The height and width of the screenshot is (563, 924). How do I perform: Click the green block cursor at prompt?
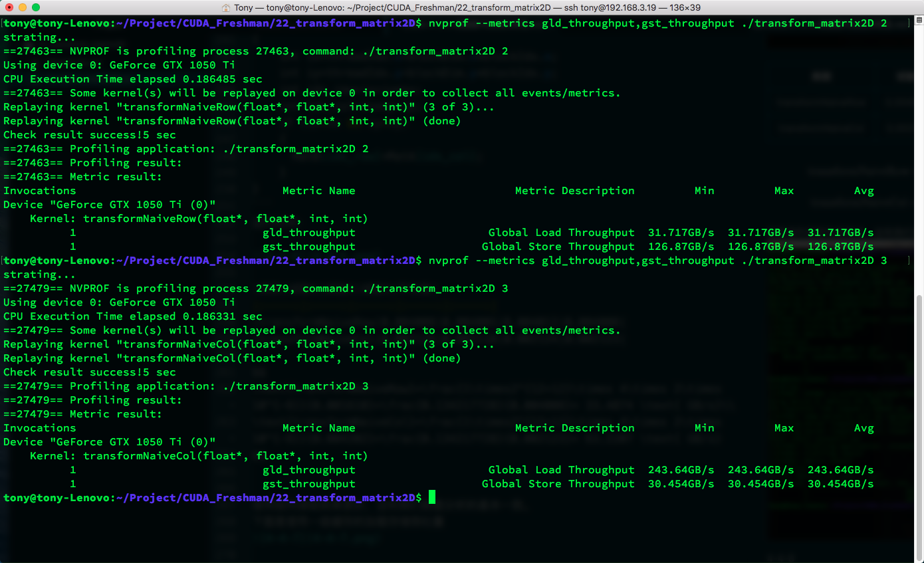pyautogui.click(x=432, y=497)
